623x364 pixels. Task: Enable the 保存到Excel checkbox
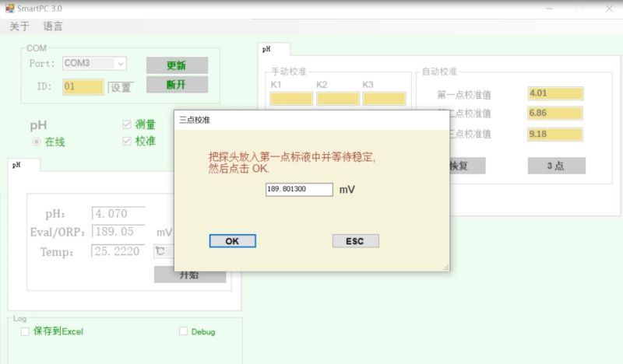pos(25,331)
